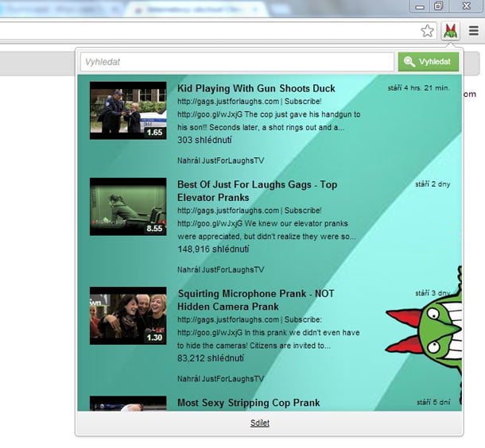Open the Kid Playing With Gun thumbnail

(x=128, y=110)
